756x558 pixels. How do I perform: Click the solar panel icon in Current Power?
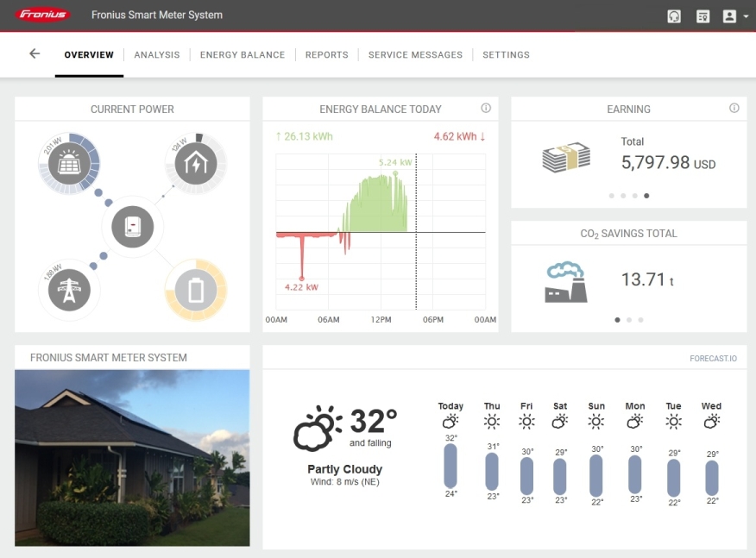click(x=69, y=164)
